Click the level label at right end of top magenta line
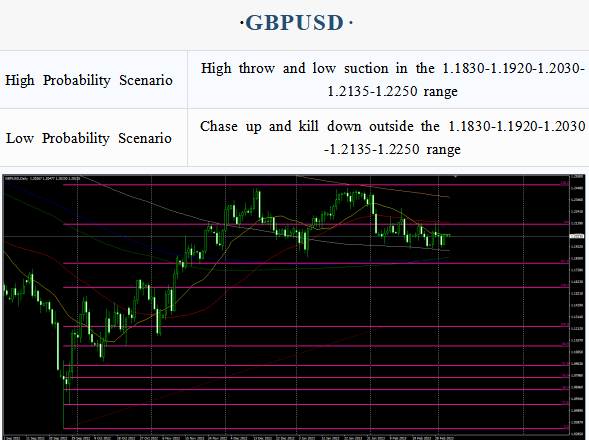 point(565,183)
